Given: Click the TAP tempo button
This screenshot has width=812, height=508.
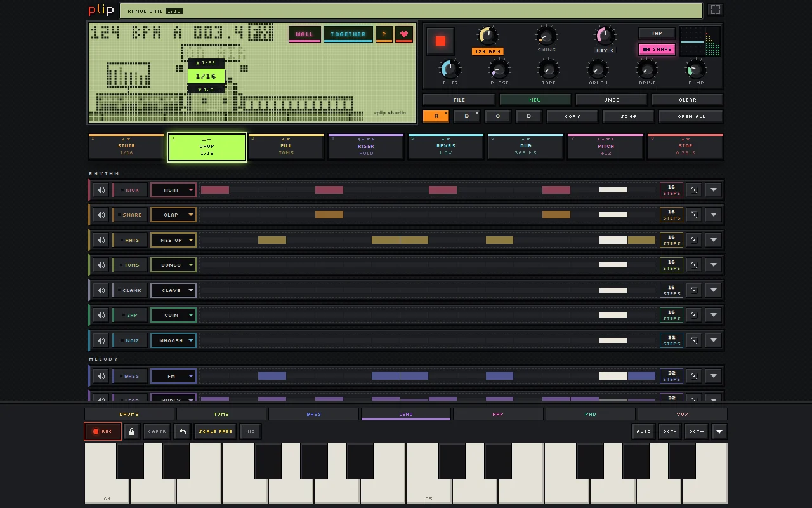Looking at the screenshot, I should 657,33.
